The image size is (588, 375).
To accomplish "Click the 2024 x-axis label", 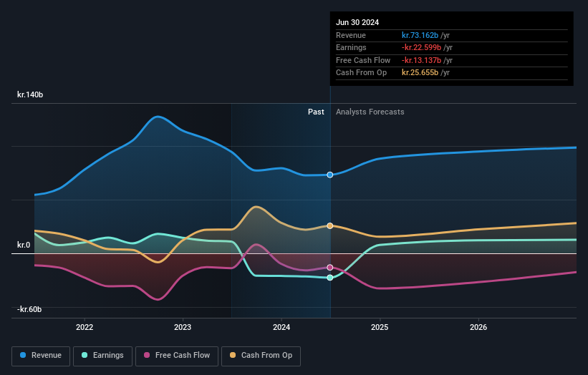I will (281, 328).
